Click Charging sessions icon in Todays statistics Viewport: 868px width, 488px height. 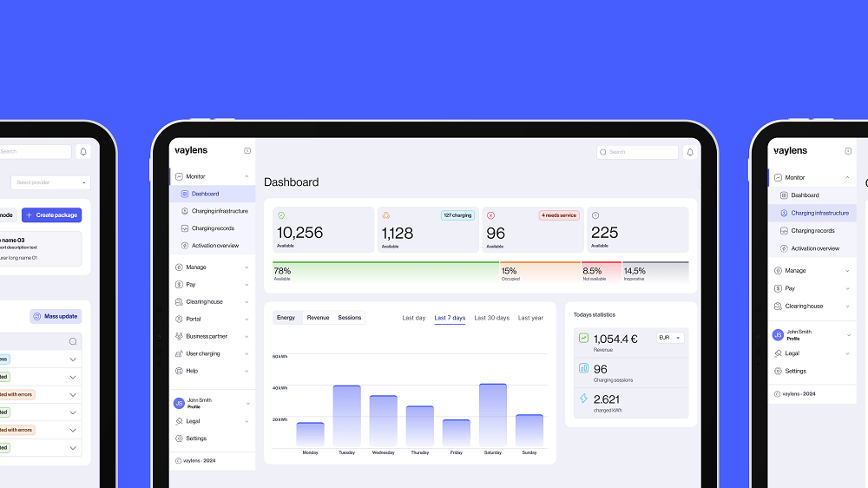(x=583, y=368)
